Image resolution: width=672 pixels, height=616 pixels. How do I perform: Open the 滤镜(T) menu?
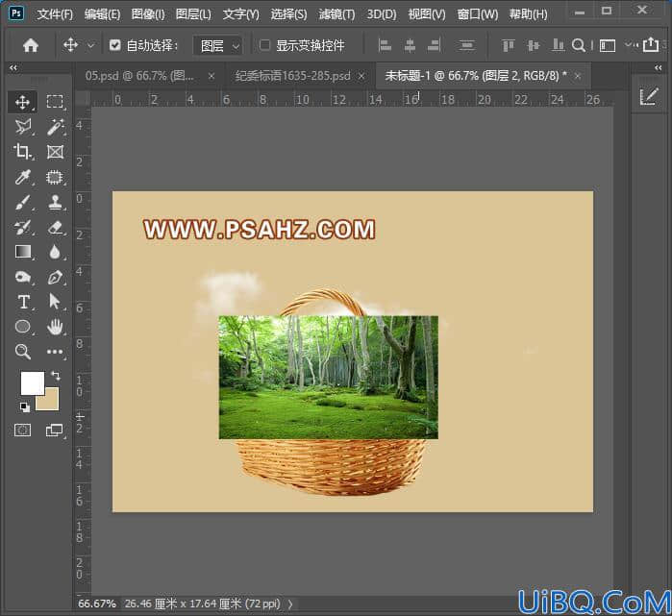tap(336, 14)
